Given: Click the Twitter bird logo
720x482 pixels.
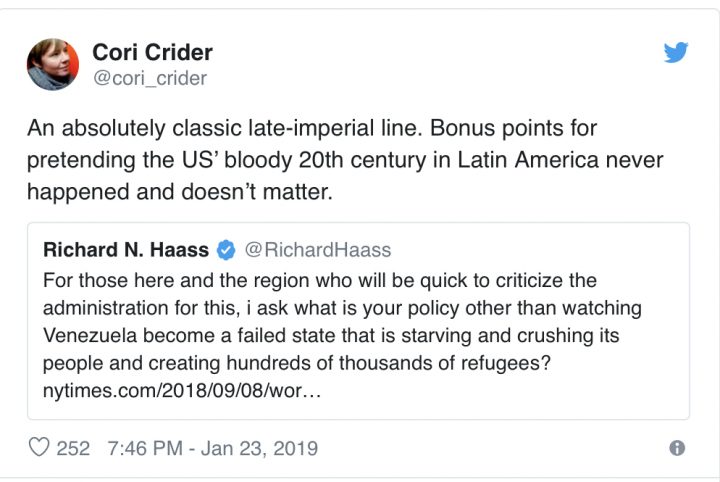Looking at the screenshot, I should pyautogui.click(x=677, y=52).
